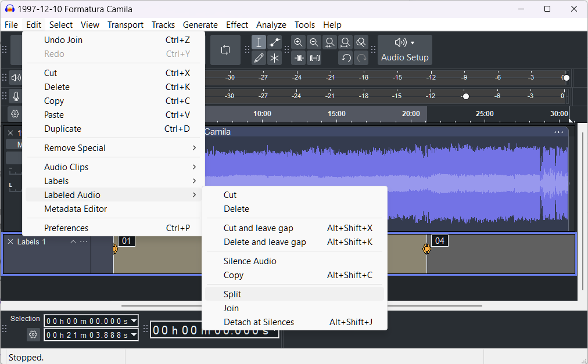Click the Zoom Out magnifier
588x364 pixels.
(314, 42)
